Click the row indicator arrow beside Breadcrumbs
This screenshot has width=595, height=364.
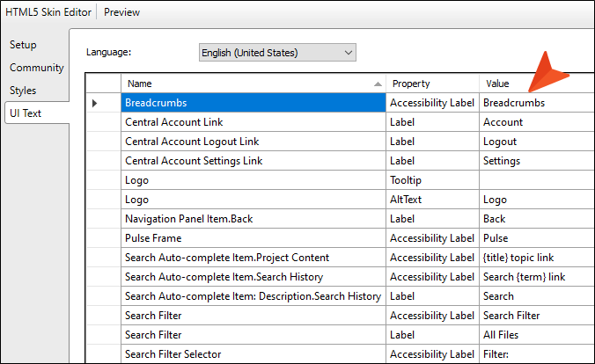(95, 104)
